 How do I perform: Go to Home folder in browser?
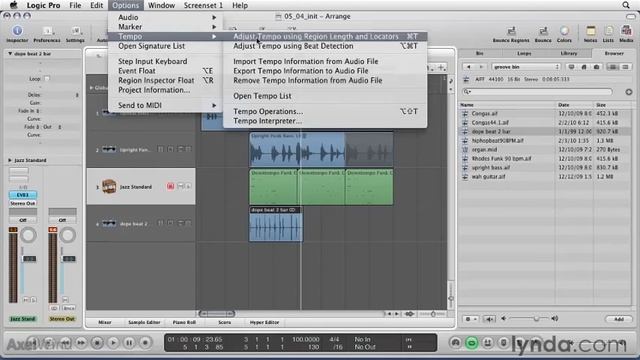584,67
